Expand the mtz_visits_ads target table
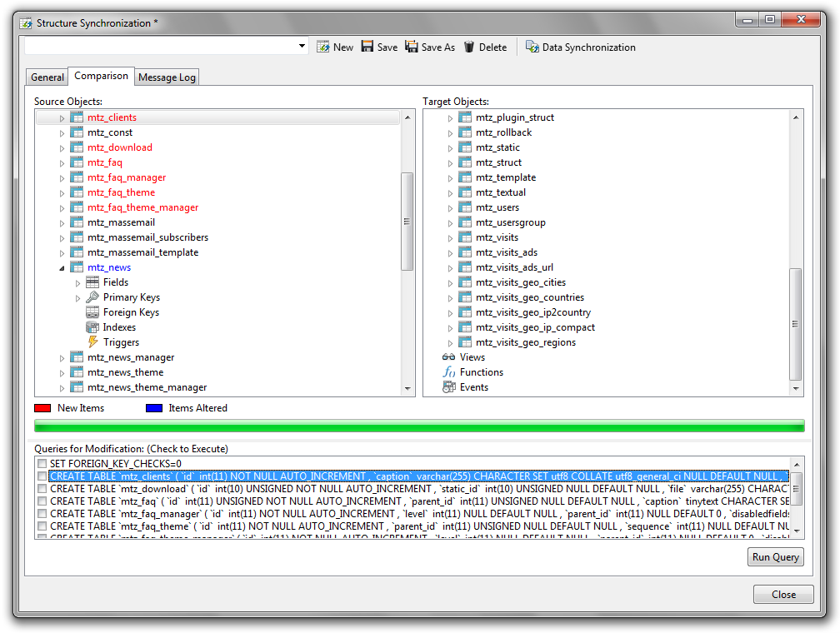 [x=450, y=253]
